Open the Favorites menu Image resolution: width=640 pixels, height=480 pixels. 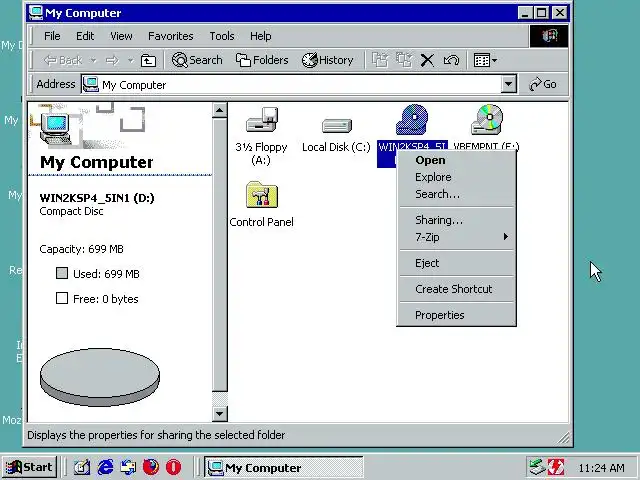[x=171, y=36]
